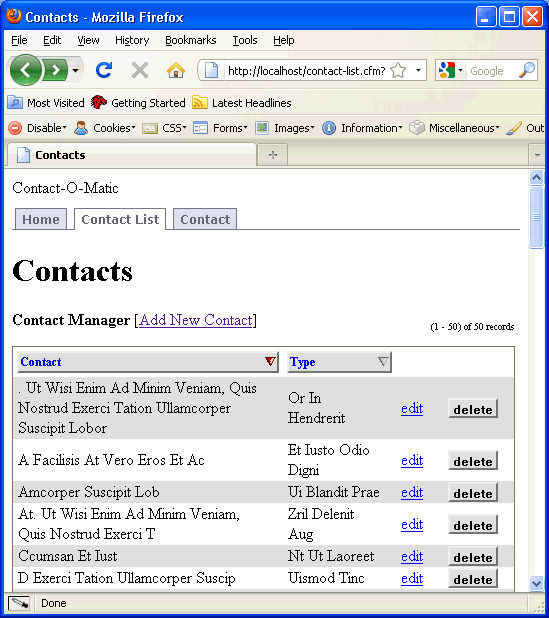
Task: Delete the Amcorper Suscipit Lob contact
Action: 473,493
